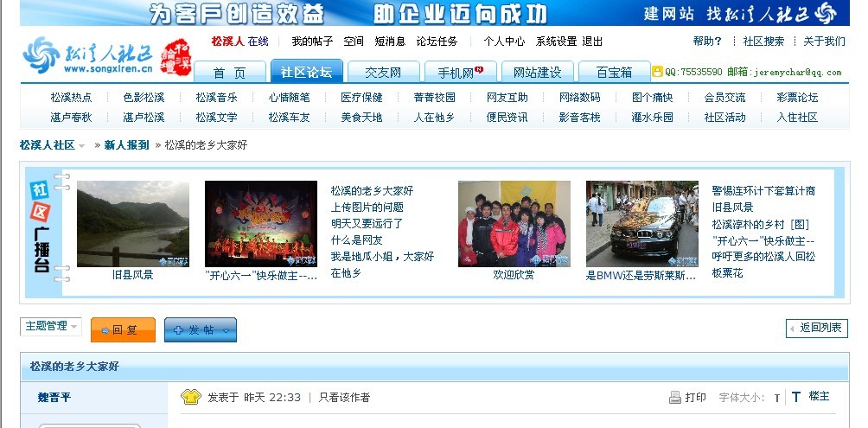Open the 帮助? link

707,41
